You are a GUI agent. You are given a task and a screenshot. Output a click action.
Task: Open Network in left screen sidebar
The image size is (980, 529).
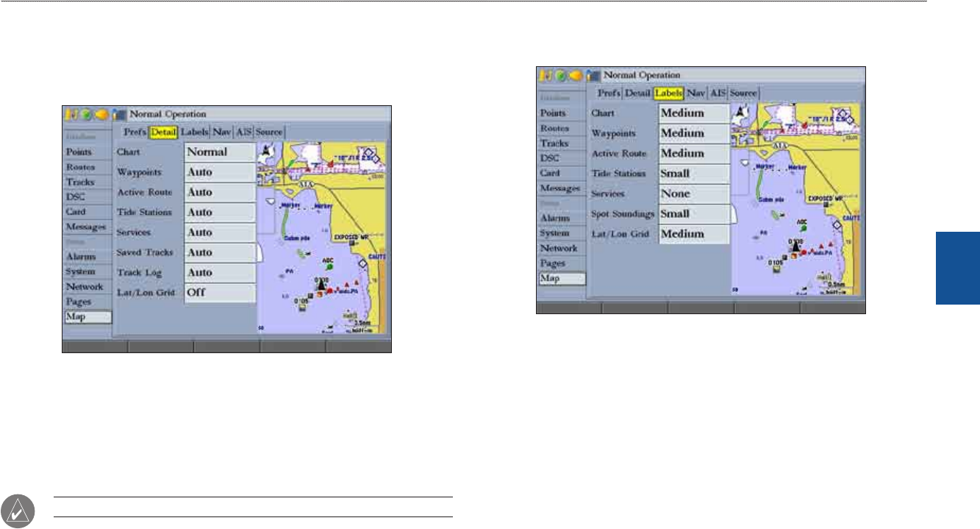tap(87, 287)
